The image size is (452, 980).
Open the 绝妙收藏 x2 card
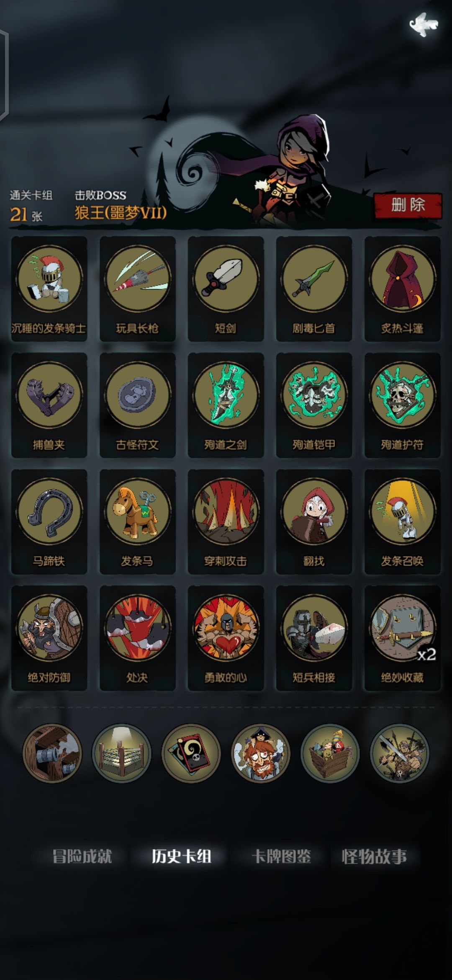point(402,638)
